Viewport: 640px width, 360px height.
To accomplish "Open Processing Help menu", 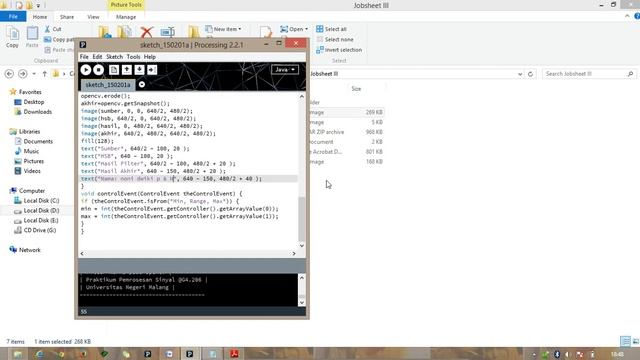I will pos(150,57).
